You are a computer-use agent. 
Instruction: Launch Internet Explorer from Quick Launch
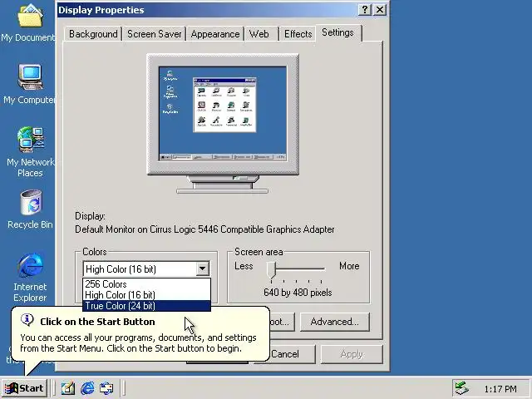pyautogui.click(x=87, y=388)
